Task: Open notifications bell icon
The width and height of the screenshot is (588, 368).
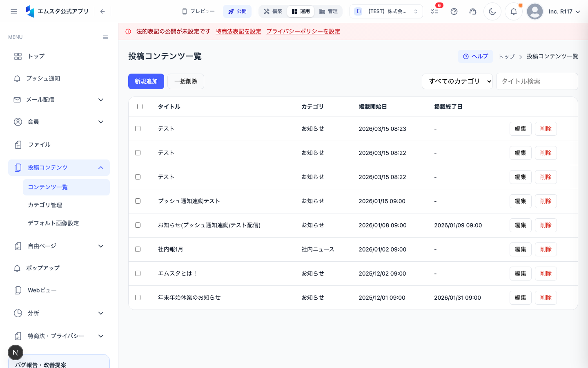Action: pos(514,11)
